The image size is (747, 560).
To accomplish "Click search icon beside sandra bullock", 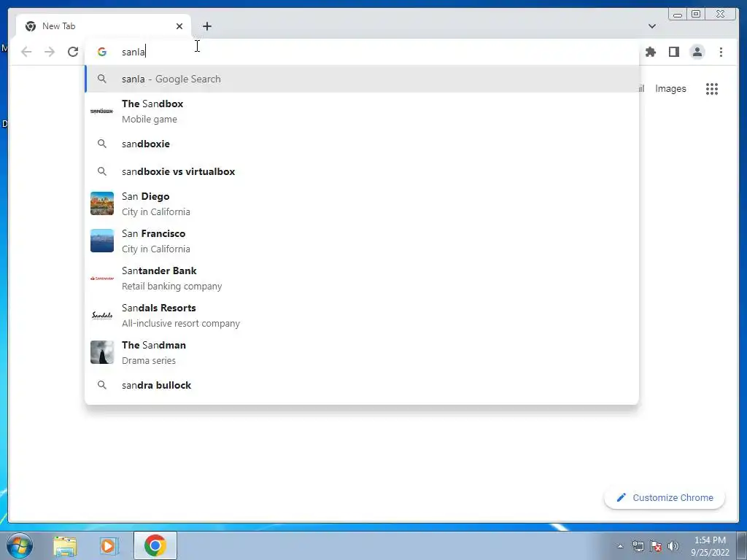I will coord(102,385).
